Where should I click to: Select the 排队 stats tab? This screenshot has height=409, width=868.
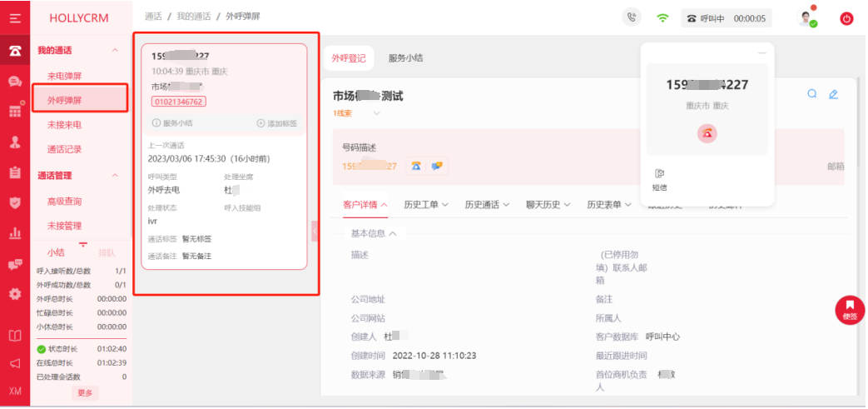point(107,252)
